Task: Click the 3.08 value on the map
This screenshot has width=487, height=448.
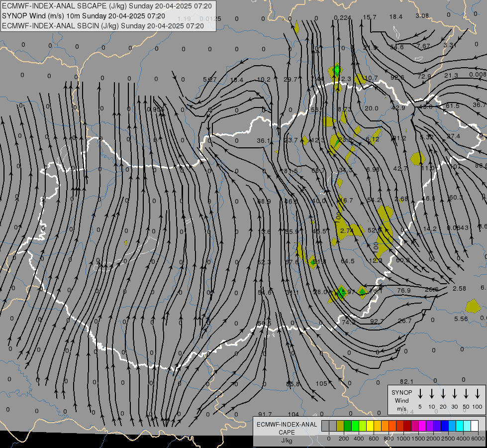Action: (x=422, y=15)
